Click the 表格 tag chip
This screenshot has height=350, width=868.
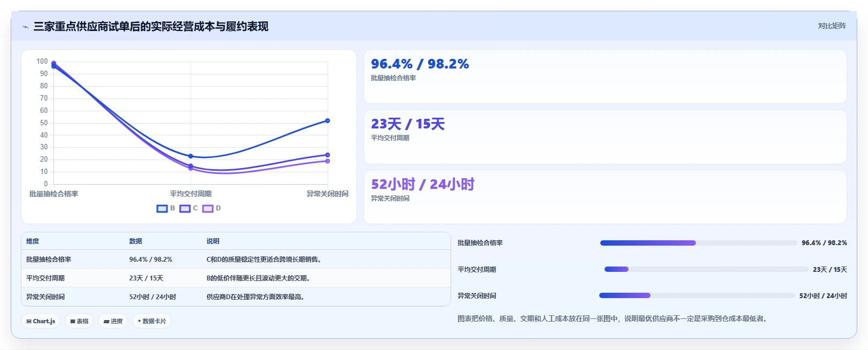coord(79,321)
